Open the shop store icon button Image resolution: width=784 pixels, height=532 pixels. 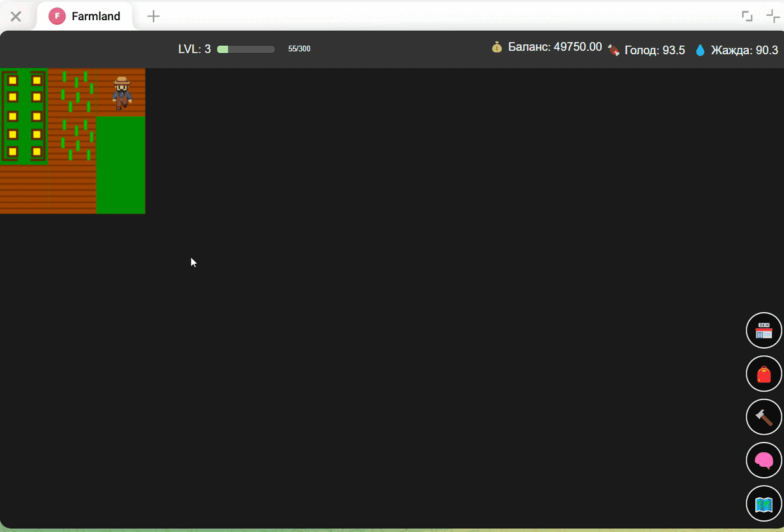point(764,330)
